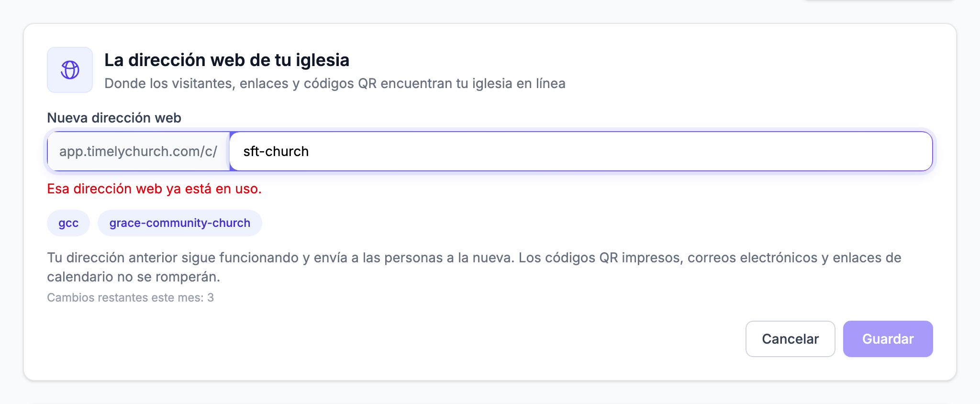This screenshot has width=980, height=404.
Task: Focus the web address input containing sft-church
Action: (581, 151)
